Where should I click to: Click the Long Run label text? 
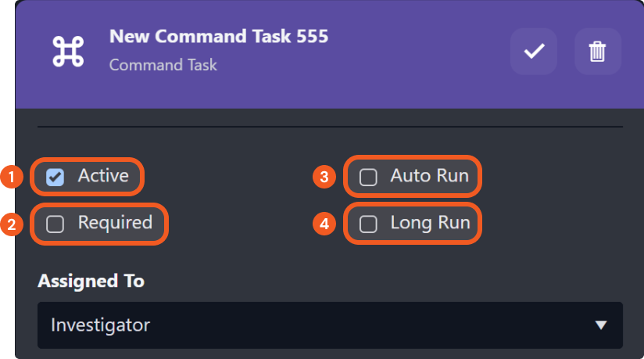pyautogui.click(x=430, y=224)
